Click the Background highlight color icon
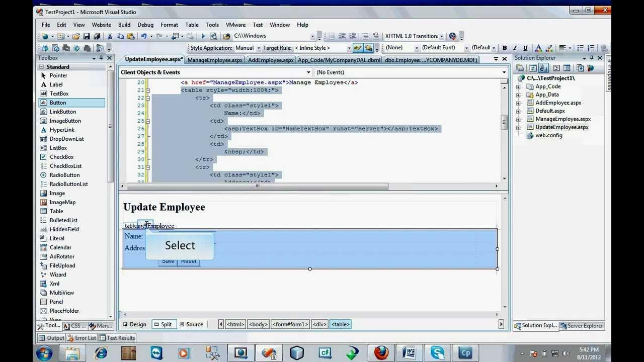The image size is (644, 362). click(549, 48)
